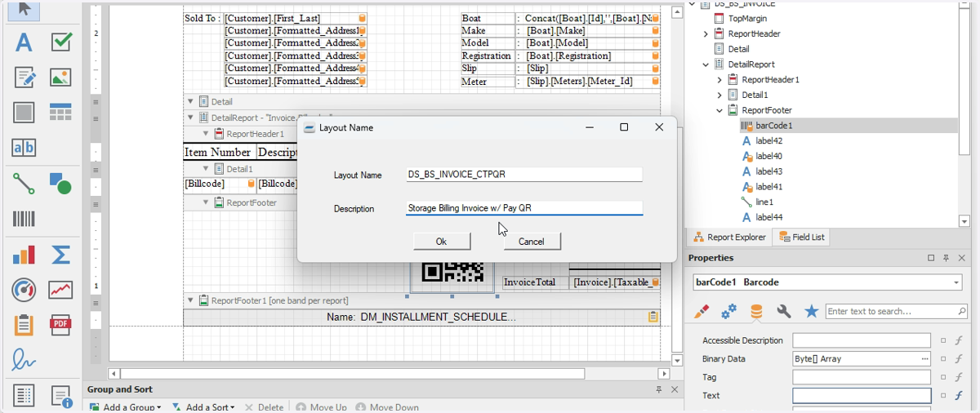Screen dimensions: 980x413
Task: Expand the ReportHeader tree node
Action: [x=706, y=34]
